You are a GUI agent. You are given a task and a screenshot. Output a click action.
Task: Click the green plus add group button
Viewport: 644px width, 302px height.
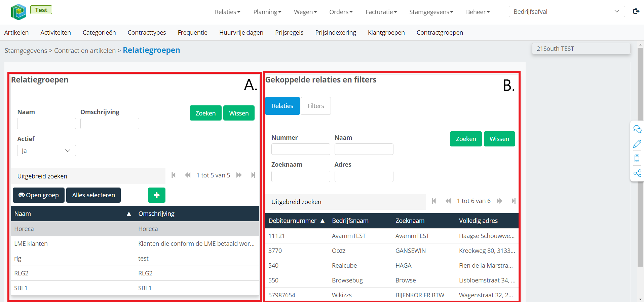click(157, 195)
